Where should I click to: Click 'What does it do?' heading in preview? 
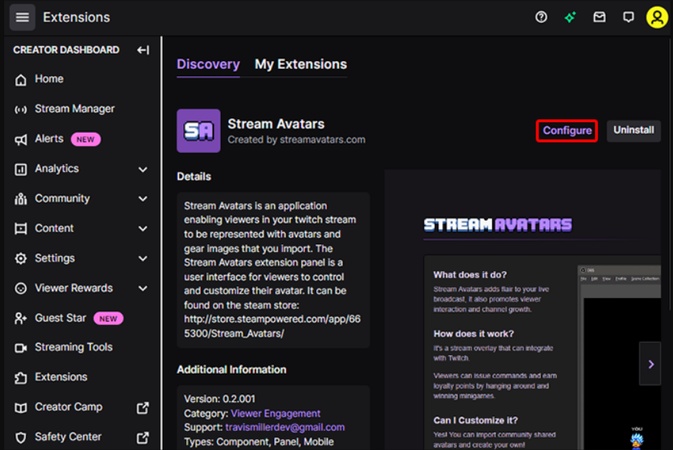tap(470, 275)
